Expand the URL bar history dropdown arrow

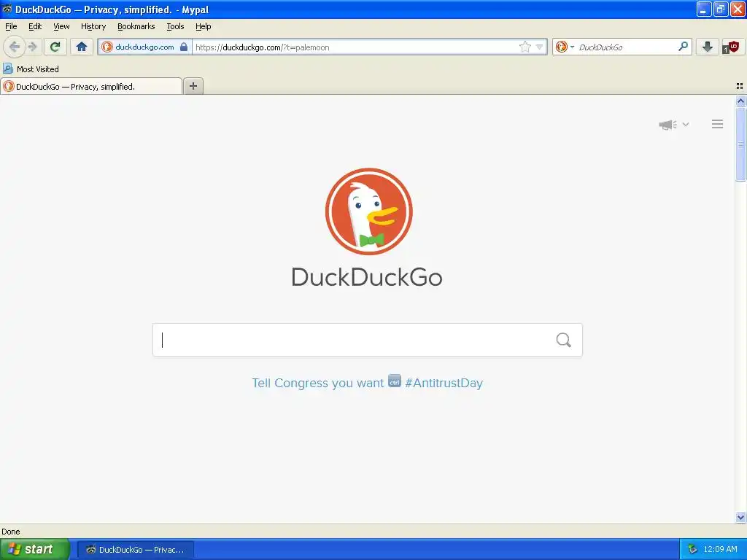click(x=539, y=47)
